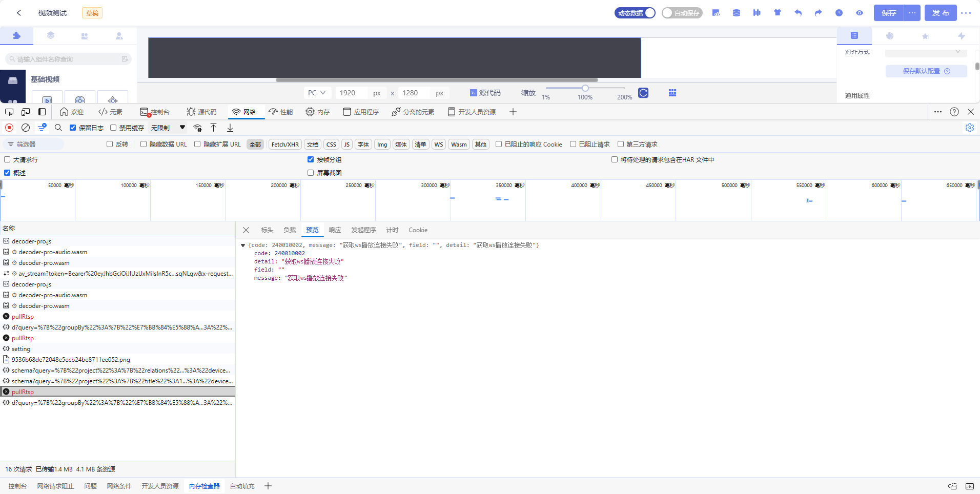Viewport: 980px width, 494px height.
Task: Toggle the 概述 checkbox
Action: pyautogui.click(x=7, y=173)
